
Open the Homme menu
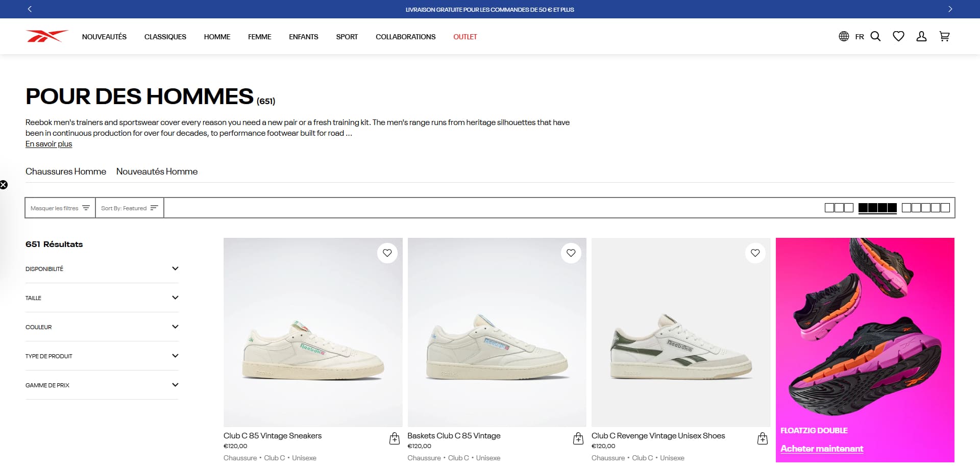[x=217, y=37]
